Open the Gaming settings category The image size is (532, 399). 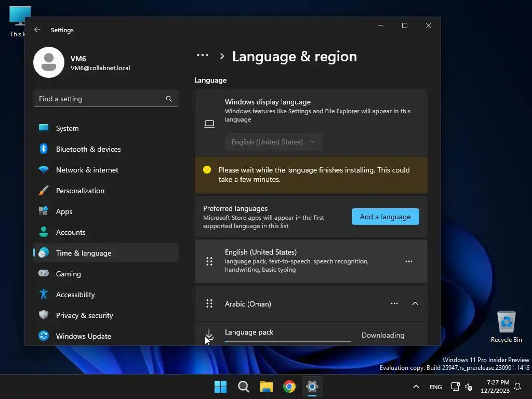[106, 274]
